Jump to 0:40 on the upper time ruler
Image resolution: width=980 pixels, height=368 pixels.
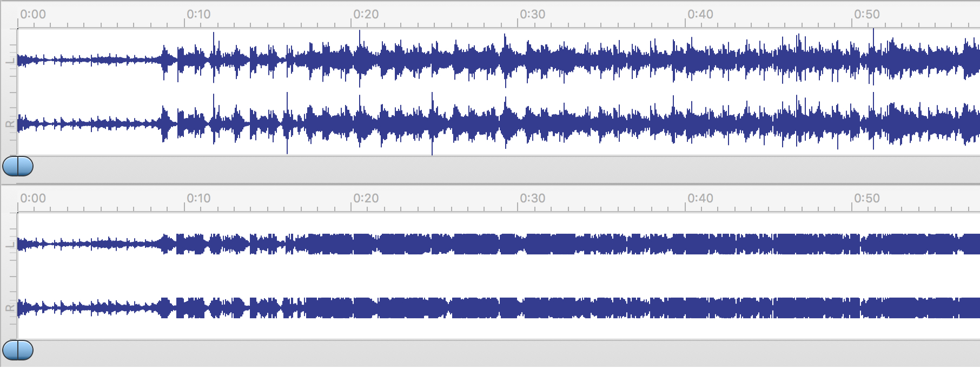pyautogui.click(x=699, y=15)
